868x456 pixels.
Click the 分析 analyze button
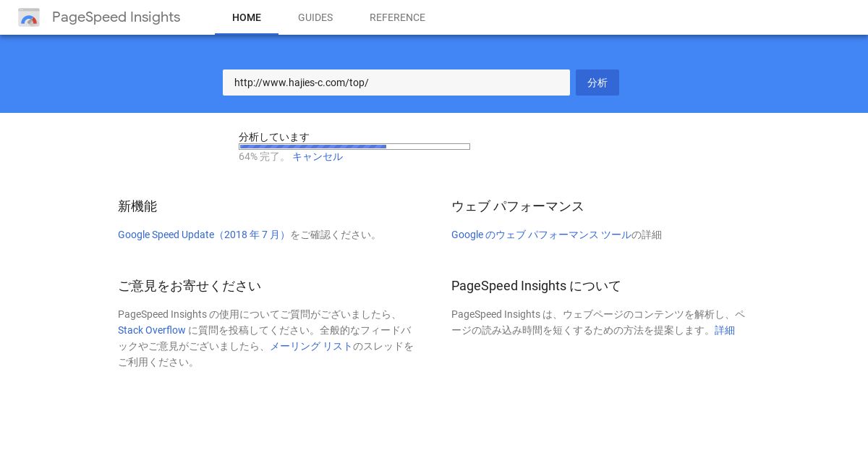597,83
